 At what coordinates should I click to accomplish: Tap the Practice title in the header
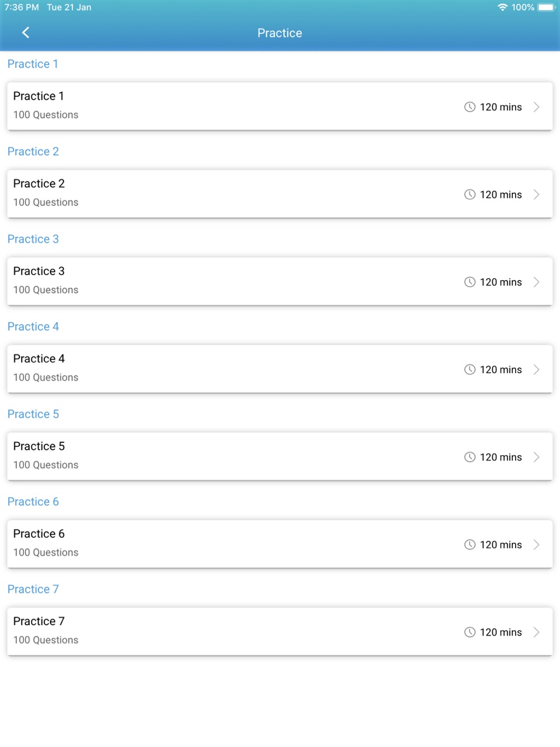point(280,33)
